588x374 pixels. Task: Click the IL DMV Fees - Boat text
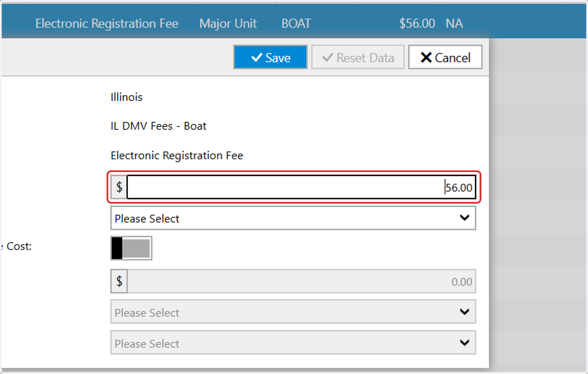[159, 126]
